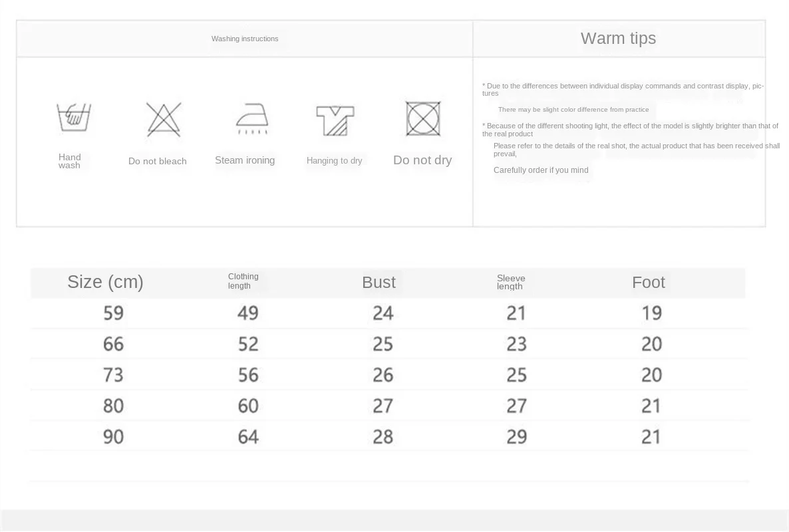
Task: Select size 59 in the table
Action: (113, 313)
